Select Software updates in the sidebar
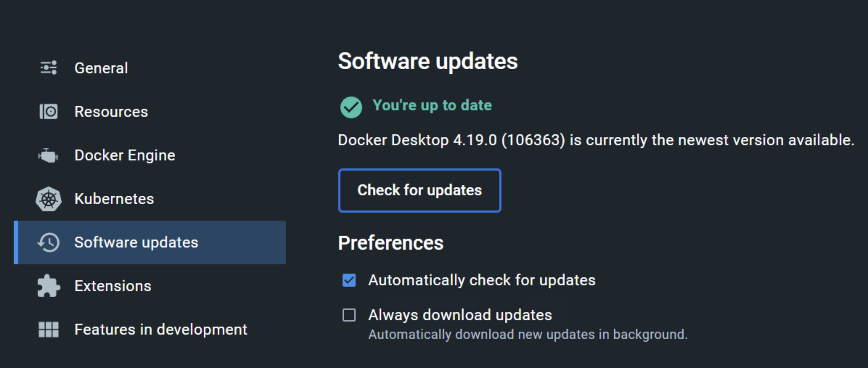 pos(150,242)
